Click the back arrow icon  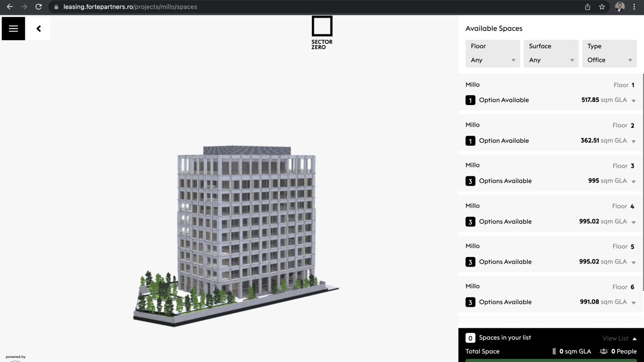coord(39,29)
